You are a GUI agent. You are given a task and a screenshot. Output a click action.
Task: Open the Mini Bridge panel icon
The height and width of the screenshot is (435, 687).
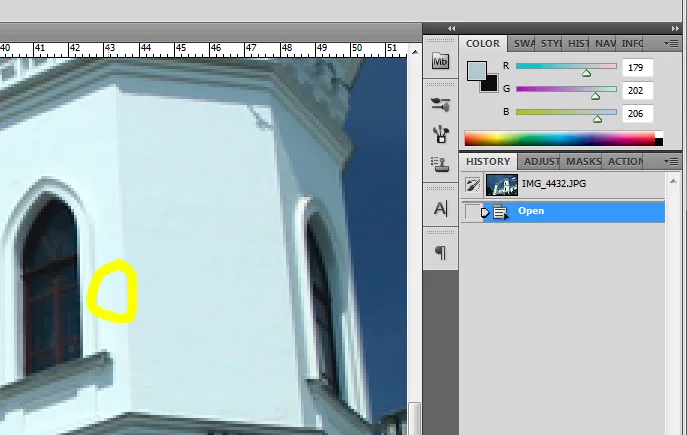[440, 61]
